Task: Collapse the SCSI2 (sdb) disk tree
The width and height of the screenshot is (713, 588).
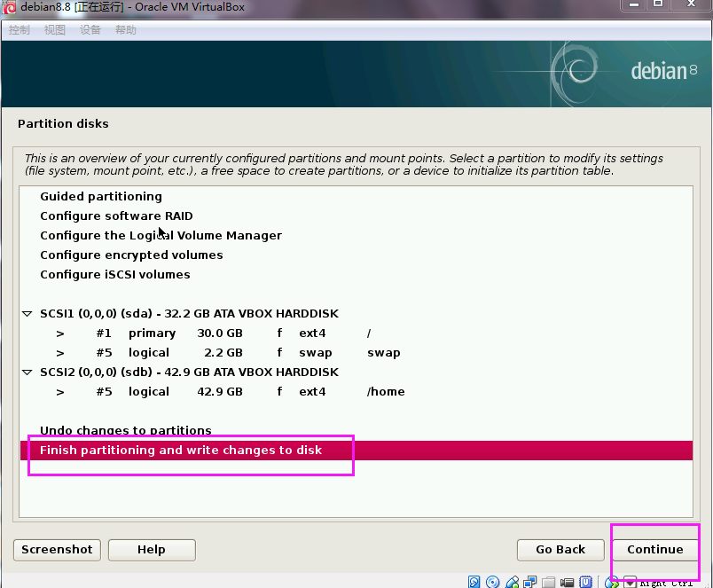Action: point(27,372)
